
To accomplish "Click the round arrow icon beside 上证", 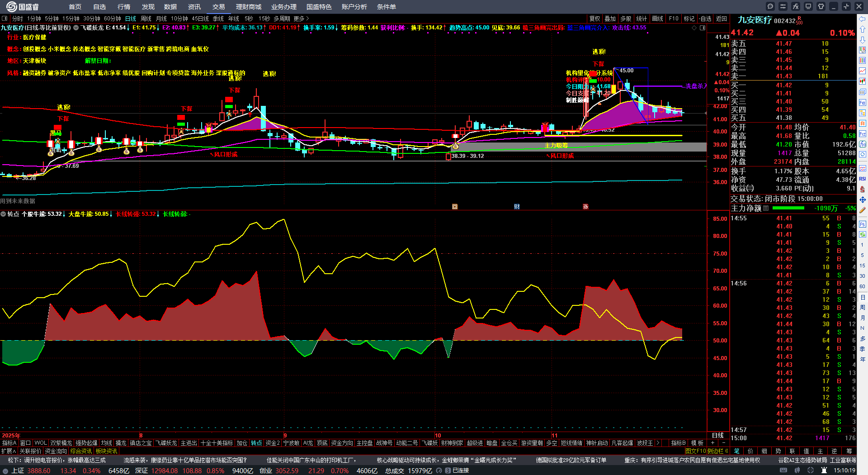I will [x=5, y=470].
